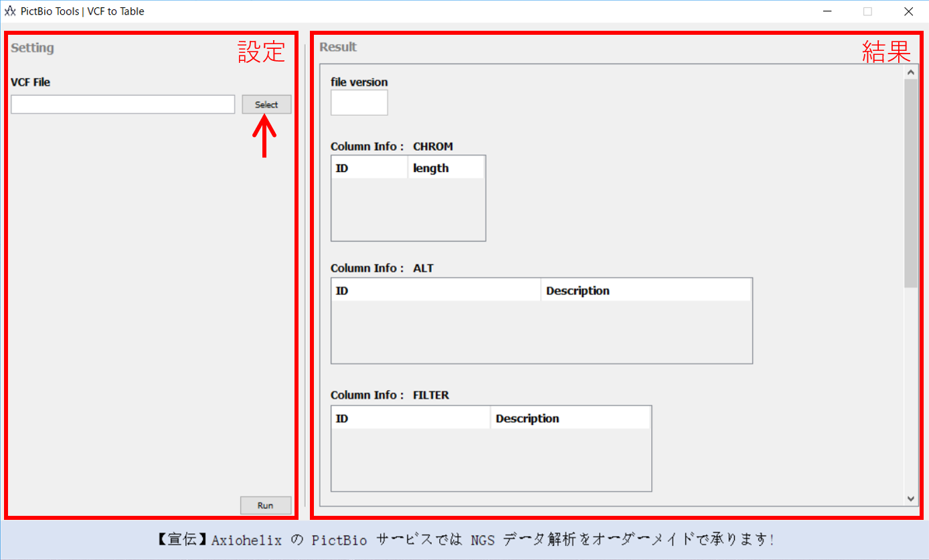Click the Description header in FILTER table
Image resolution: width=929 pixels, height=560 pixels.
[x=570, y=419]
